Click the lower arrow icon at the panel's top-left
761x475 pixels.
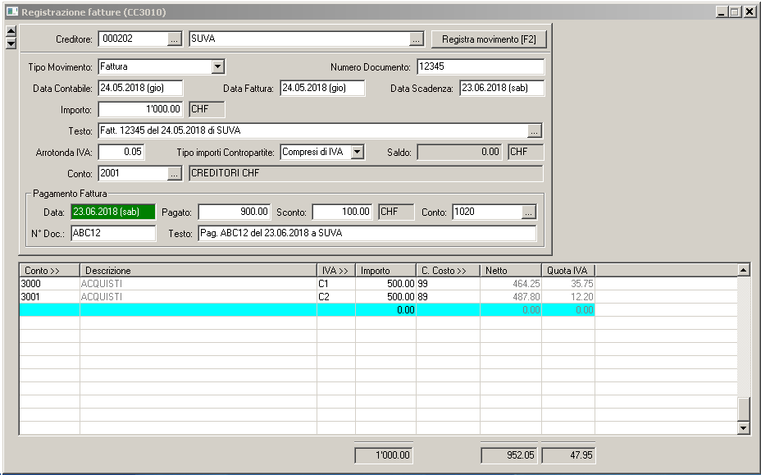[11, 43]
